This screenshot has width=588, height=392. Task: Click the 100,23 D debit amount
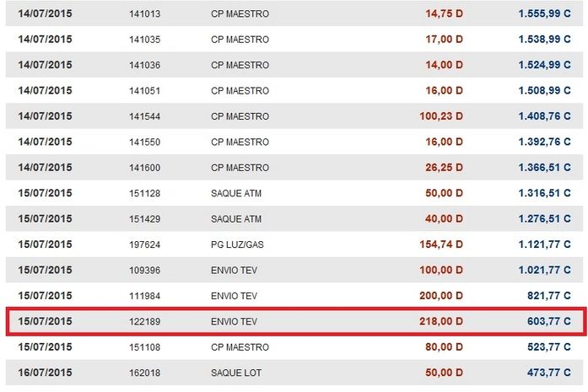441,115
